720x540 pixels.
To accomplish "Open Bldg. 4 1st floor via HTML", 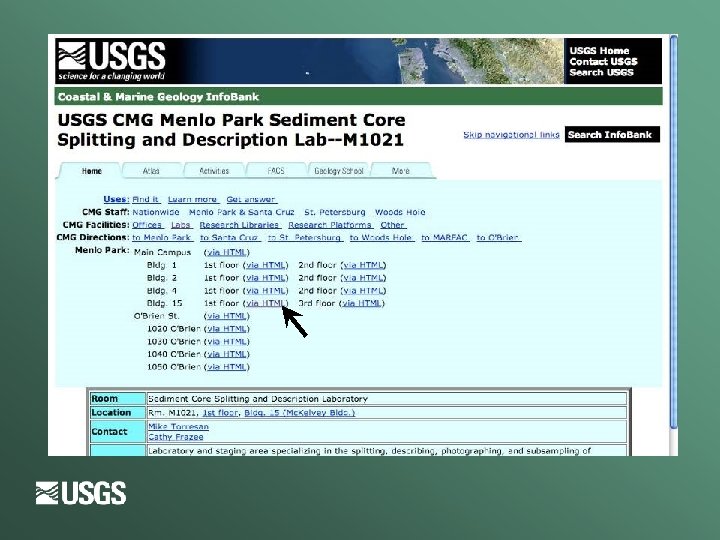I will [266, 291].
